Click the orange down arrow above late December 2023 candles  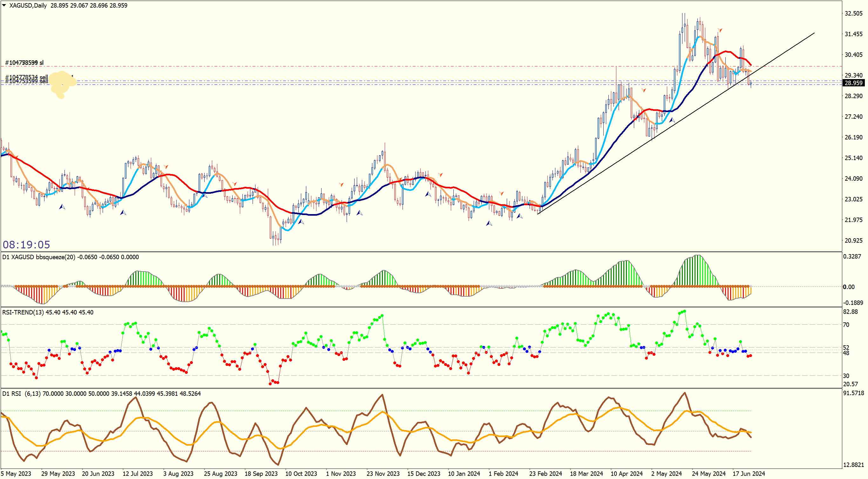pyautogui.click(x=440, y=174)
